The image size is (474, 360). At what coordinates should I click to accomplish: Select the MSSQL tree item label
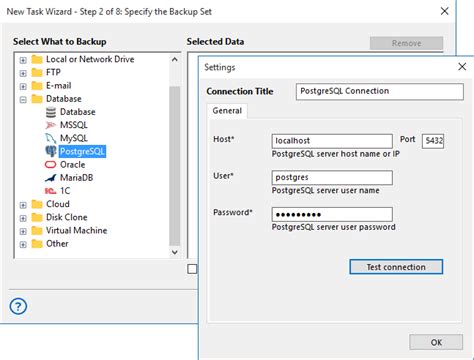pos(74,125)
